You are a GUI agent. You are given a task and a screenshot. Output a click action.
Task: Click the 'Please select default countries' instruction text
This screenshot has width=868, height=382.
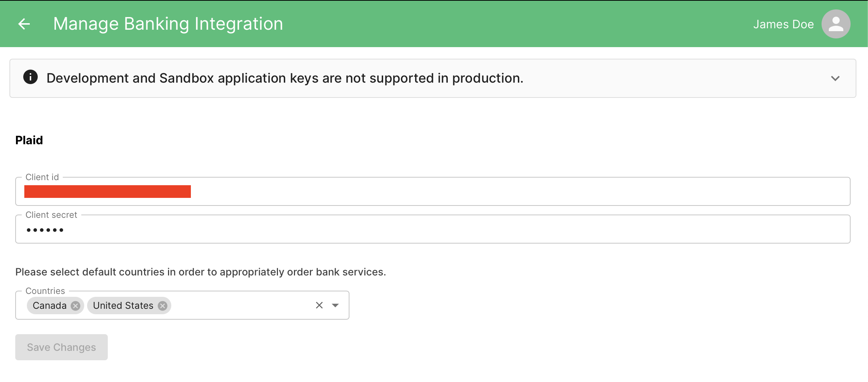click(x=201, y=272)
